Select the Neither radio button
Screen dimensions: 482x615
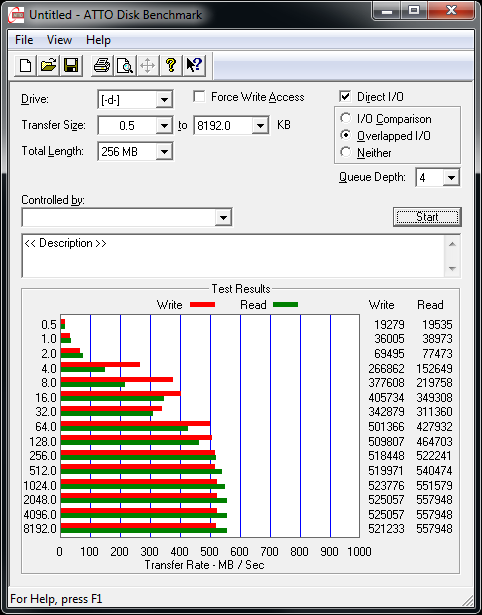pyautogui.click(x=346, y=152)
